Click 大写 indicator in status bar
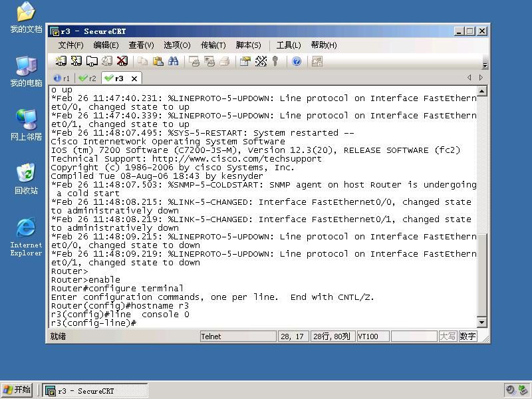Image resolution: width=532 pixels, height=399 pixels. [x=448, y=336]
